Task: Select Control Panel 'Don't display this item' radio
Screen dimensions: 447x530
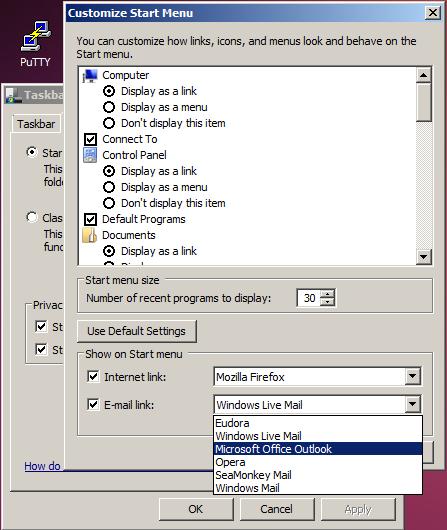Action: (109, 203)
